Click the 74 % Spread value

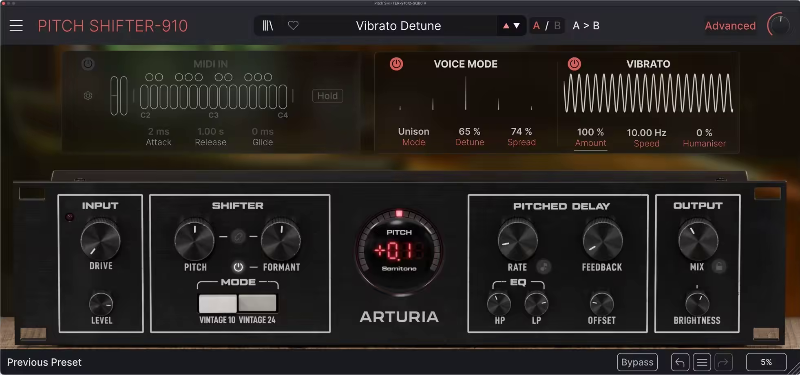coord(521,132)
